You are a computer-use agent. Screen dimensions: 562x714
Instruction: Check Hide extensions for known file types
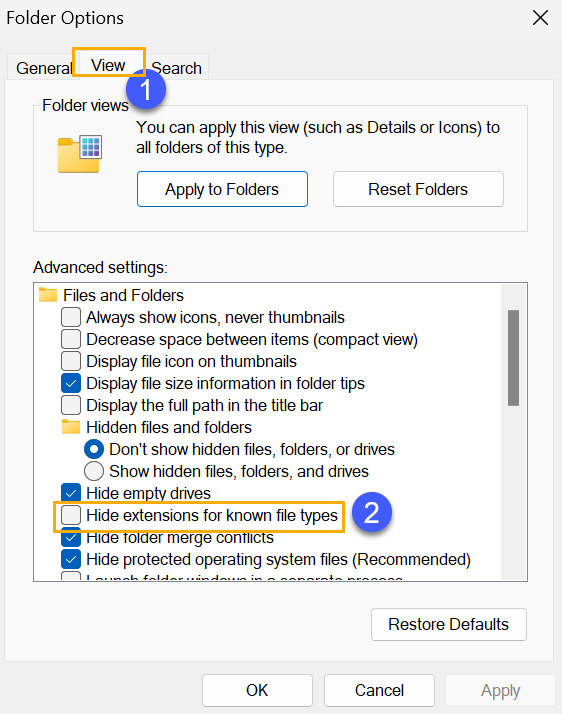[71, 515]
